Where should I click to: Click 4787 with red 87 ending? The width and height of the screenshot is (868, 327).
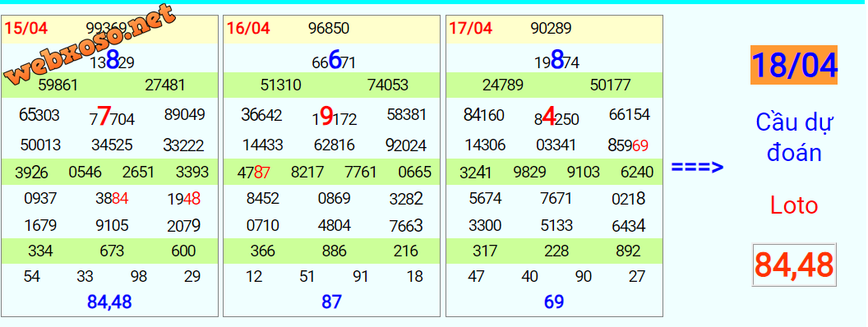click(x=254, y=173)
